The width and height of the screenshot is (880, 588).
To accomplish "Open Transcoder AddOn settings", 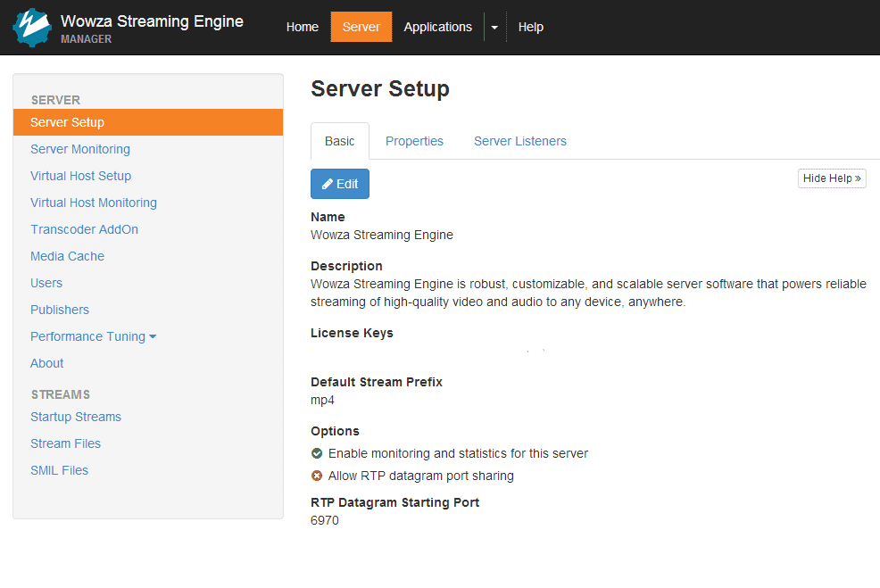I will click(84, 229).
